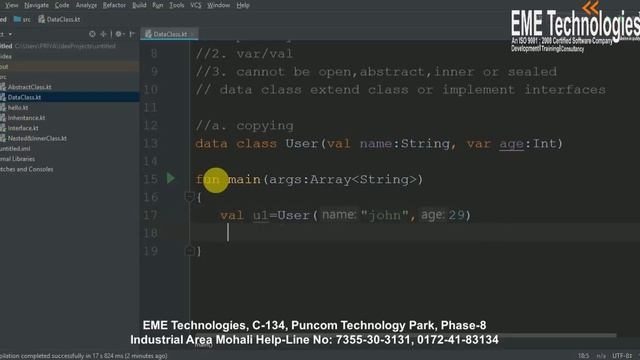Image resolution: width=640 pixels, height=360 pixels.
Task: Select Inheritance.kt in the project tree
Action: (27, 118)
